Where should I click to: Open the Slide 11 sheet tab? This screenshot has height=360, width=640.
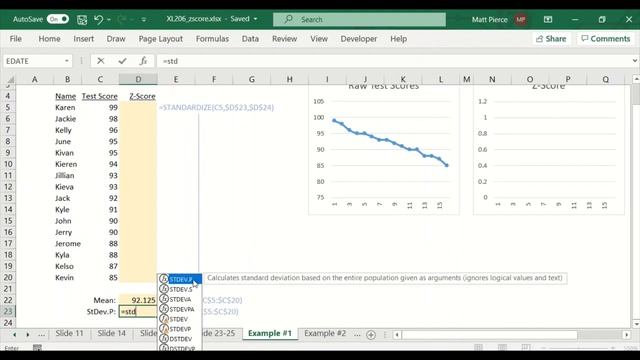pos(69,333)
